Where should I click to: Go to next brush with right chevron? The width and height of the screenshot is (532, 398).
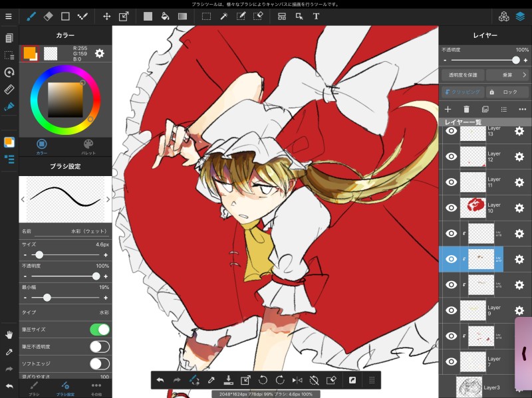coord(108,199)
